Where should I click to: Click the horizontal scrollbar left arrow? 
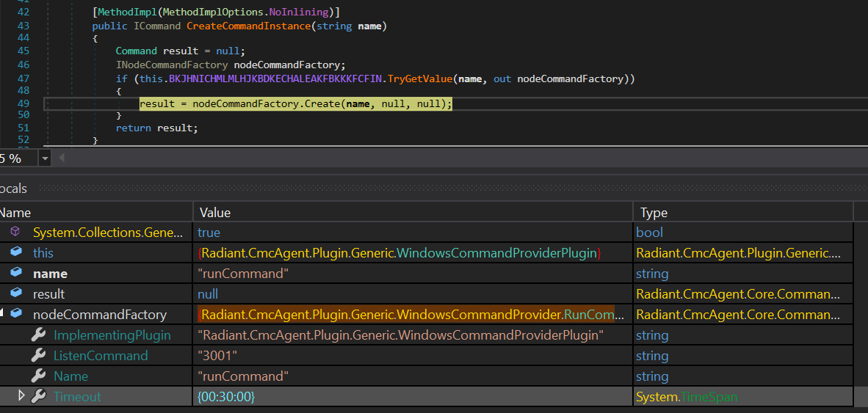click(62, 158)
